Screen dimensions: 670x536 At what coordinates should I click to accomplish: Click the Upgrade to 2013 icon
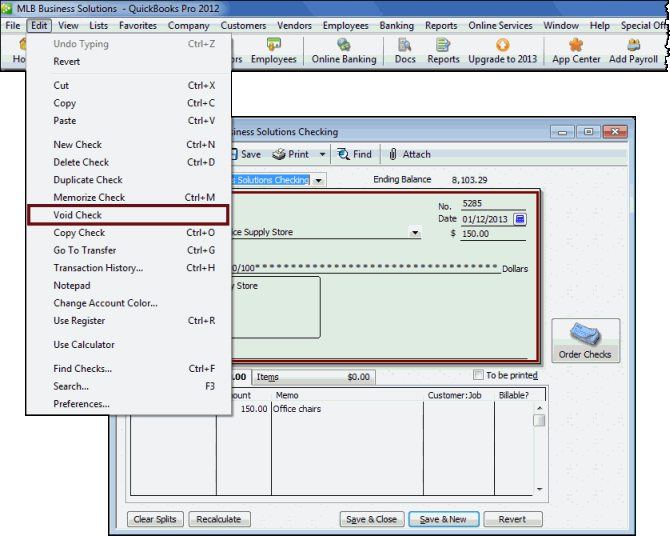coord(502,51)
